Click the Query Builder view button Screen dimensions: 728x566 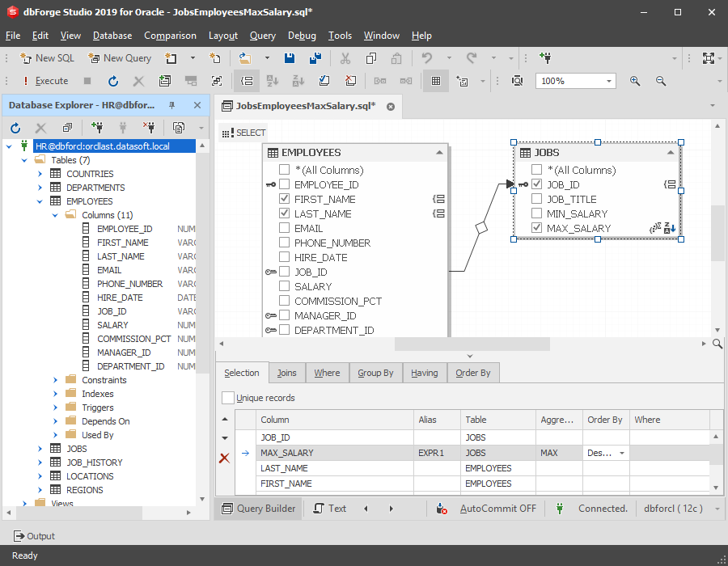[258, 509]
